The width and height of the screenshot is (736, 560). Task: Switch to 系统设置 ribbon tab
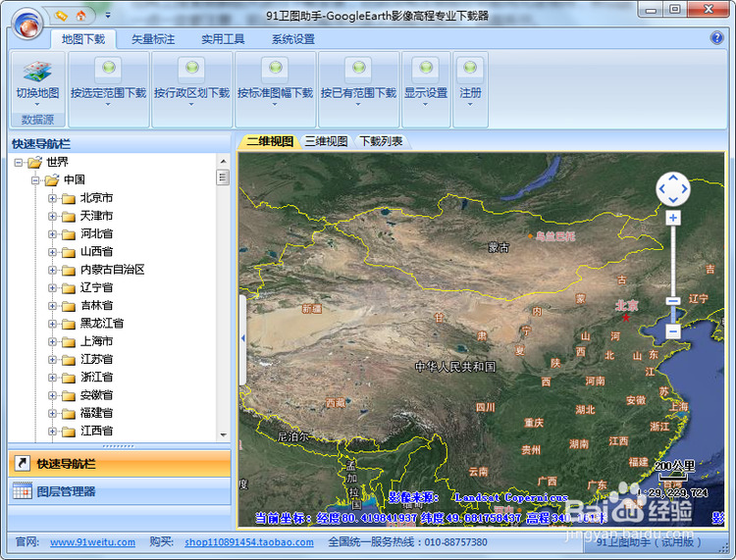[x=293, y=39]
